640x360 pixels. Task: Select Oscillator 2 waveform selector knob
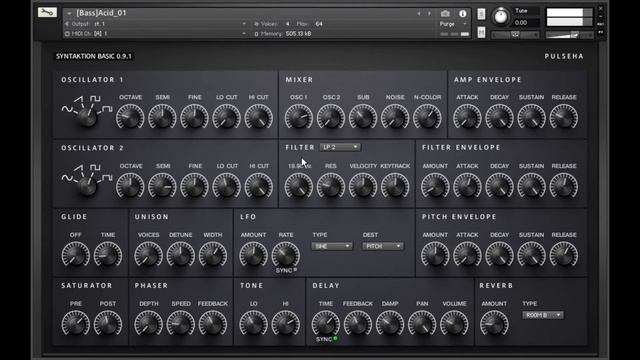pos(87,186)
